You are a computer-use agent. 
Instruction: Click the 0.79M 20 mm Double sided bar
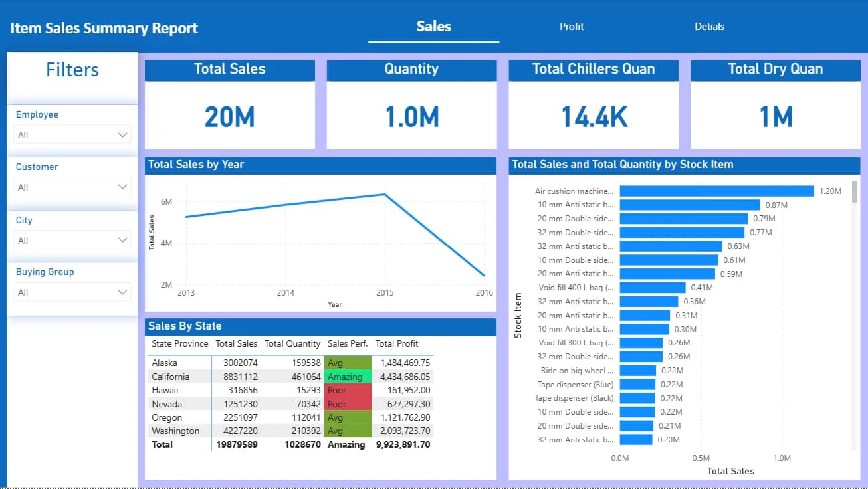[683, 219]
